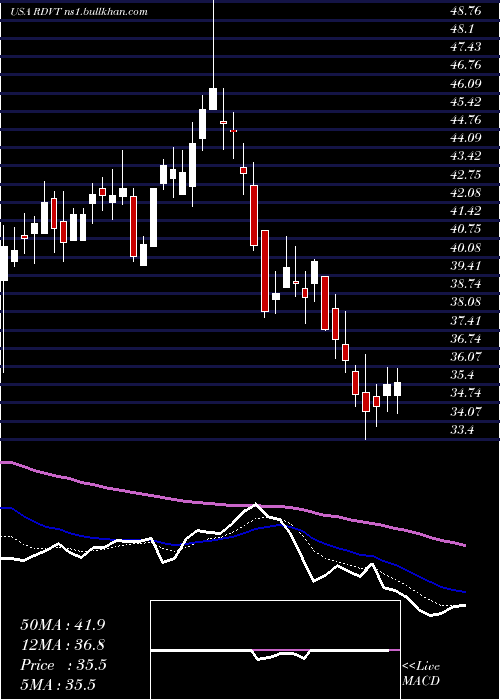Click the '12MA : 36.8' indicator text
The height and width of the screenshot is (700, 500).
pyautogui.click(x=63, y=645)
